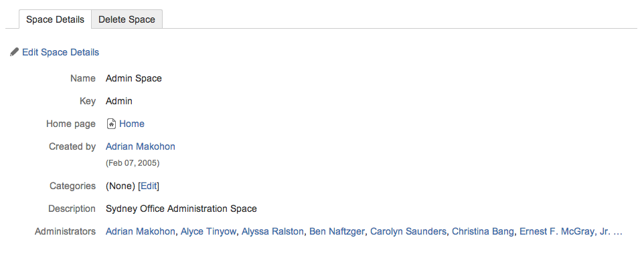The width and height of the screenshot is (644, 254).
Task: Open Carolyn Saunders' profile
Action: pyautogui.click(x=408, y=231)
